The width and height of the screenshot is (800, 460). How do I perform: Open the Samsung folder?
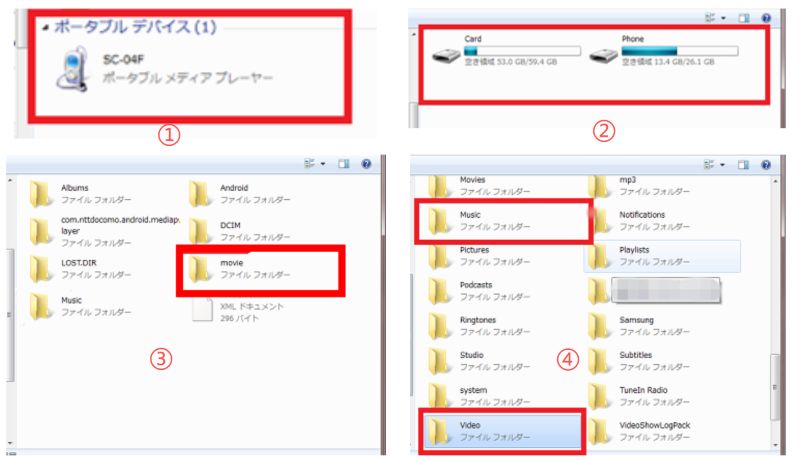[639, 326]
